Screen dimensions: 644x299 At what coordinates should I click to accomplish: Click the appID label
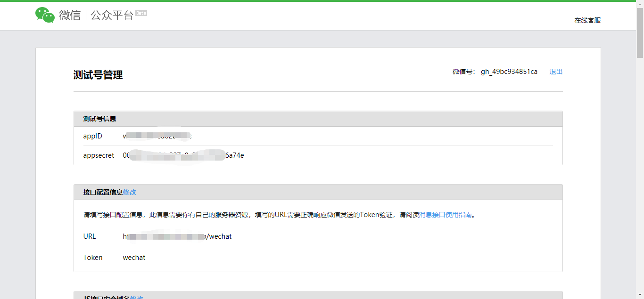(x=92, y=136)
